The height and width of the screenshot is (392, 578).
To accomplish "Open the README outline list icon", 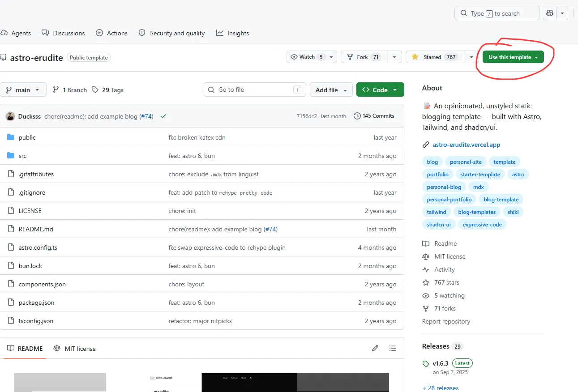I will [x=393, y=348].
